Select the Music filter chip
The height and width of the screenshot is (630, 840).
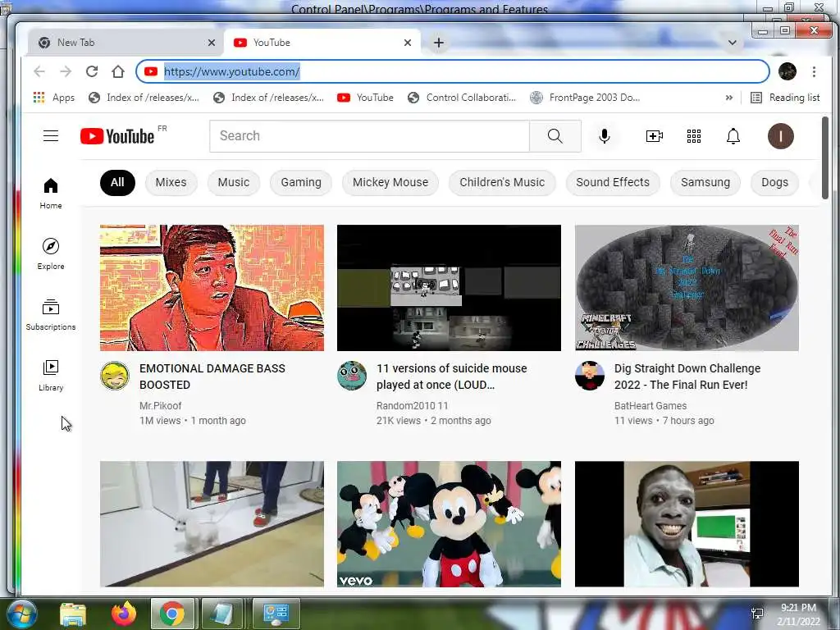point(234,182)
